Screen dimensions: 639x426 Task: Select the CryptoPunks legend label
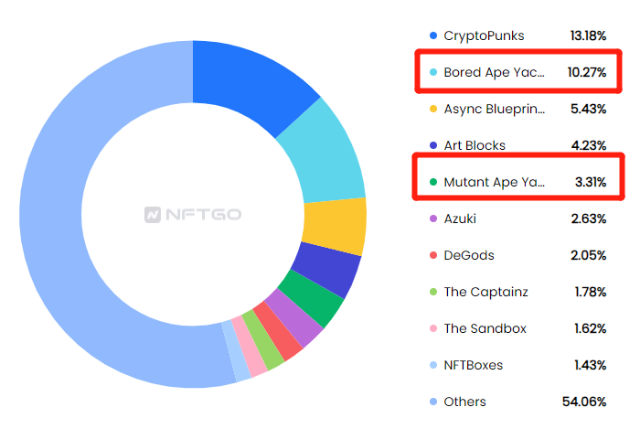click(x=484, y=36)
